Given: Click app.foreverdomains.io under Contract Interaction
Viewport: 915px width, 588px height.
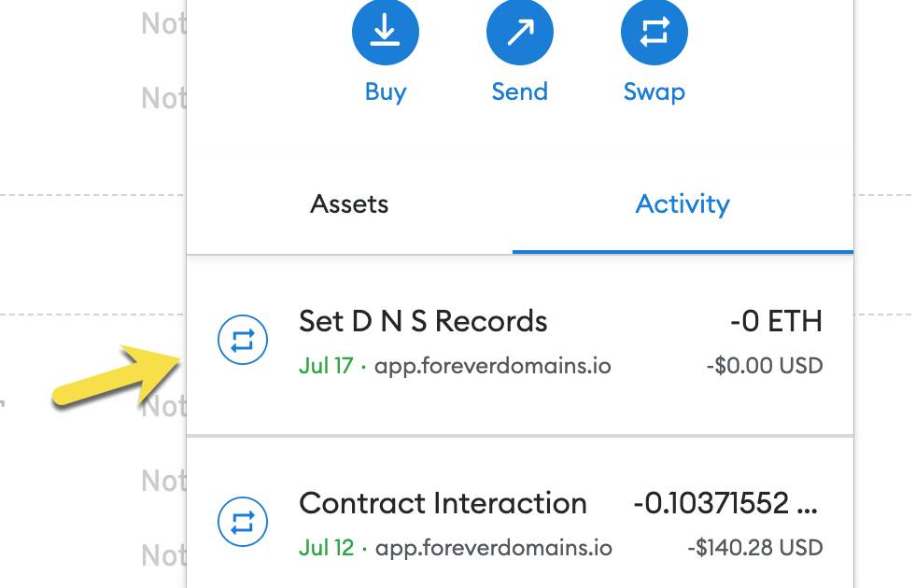Looking at the screenshot, I should point(493,547).
